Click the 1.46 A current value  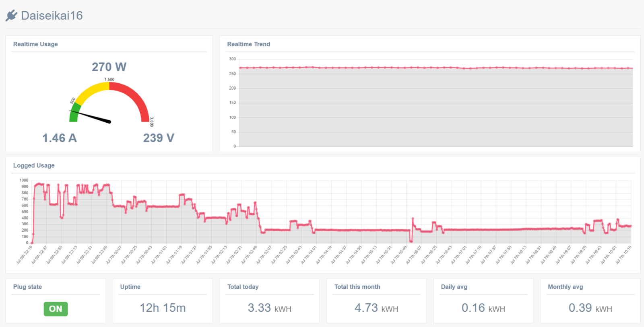coord(60,138)
